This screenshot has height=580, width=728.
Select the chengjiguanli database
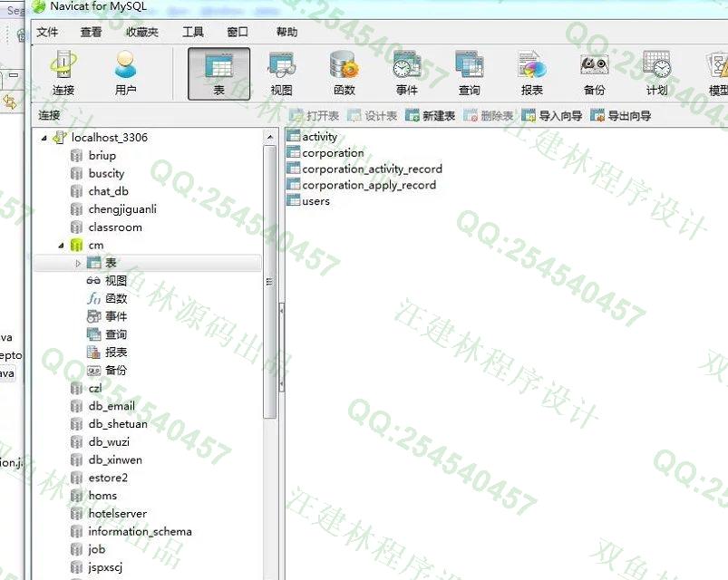[x=122, y=209]
